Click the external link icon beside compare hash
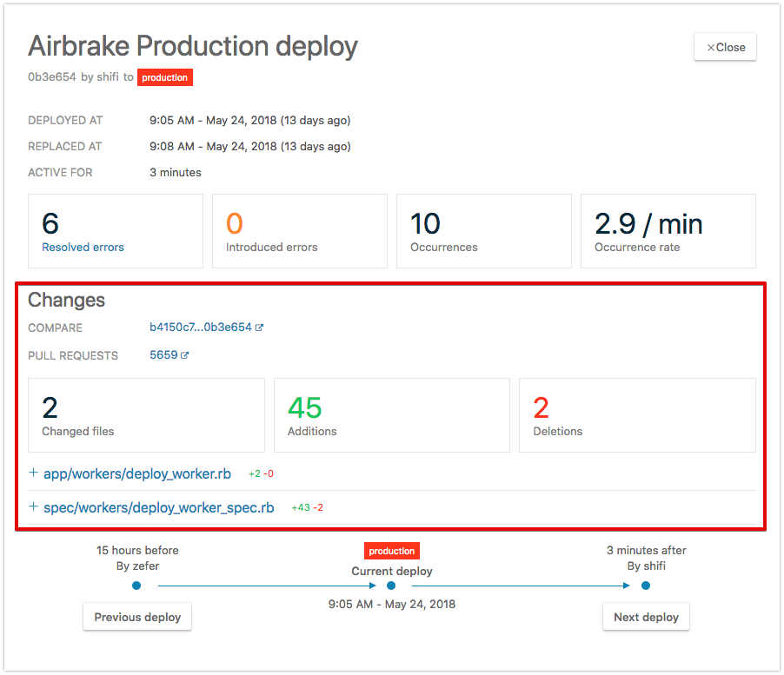This screenshot has width=784, height=675. click(259, 328)
